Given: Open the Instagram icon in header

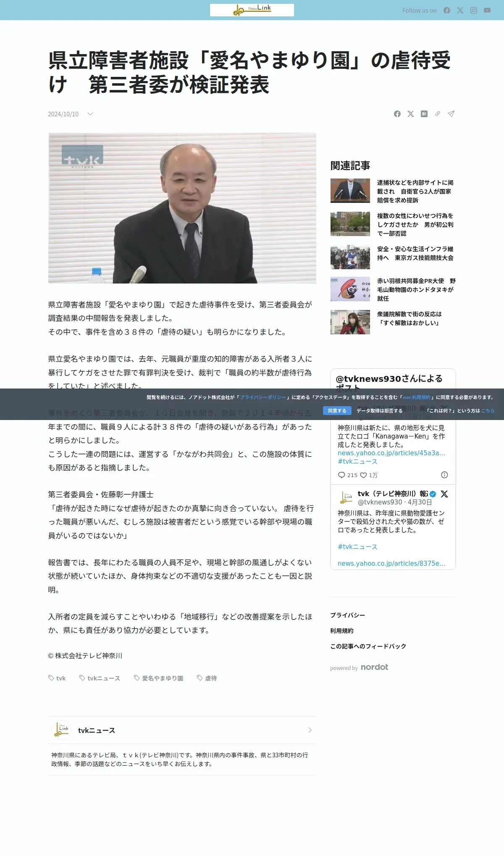Looking at the screenshot, I should [x=474, y=11].
